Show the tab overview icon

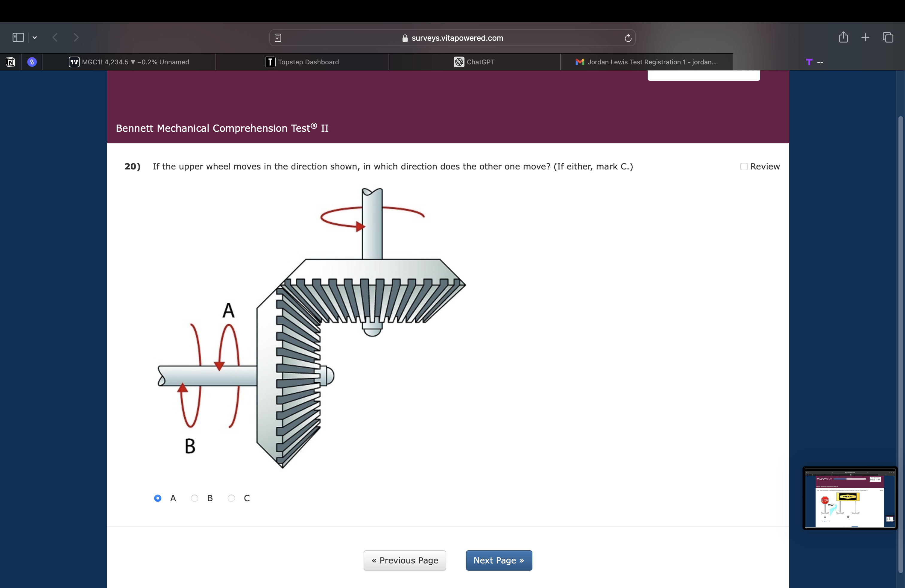[x=888, y=37]
